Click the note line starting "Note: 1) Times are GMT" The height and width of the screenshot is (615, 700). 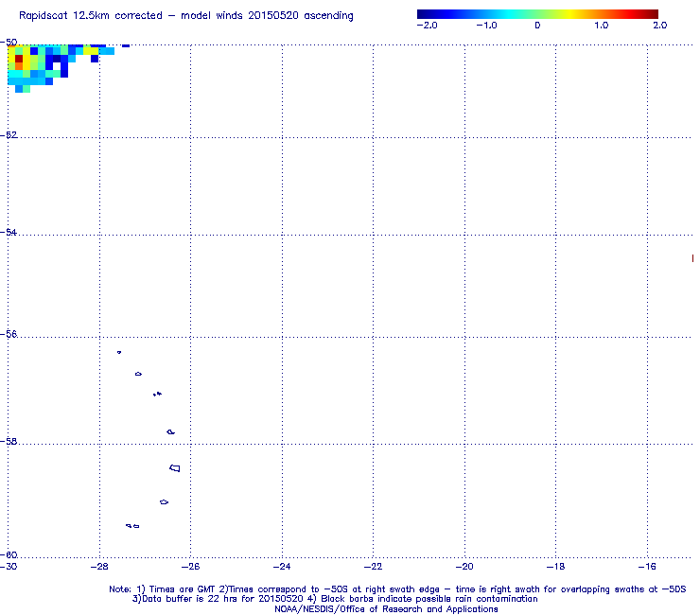coord(397,589)
